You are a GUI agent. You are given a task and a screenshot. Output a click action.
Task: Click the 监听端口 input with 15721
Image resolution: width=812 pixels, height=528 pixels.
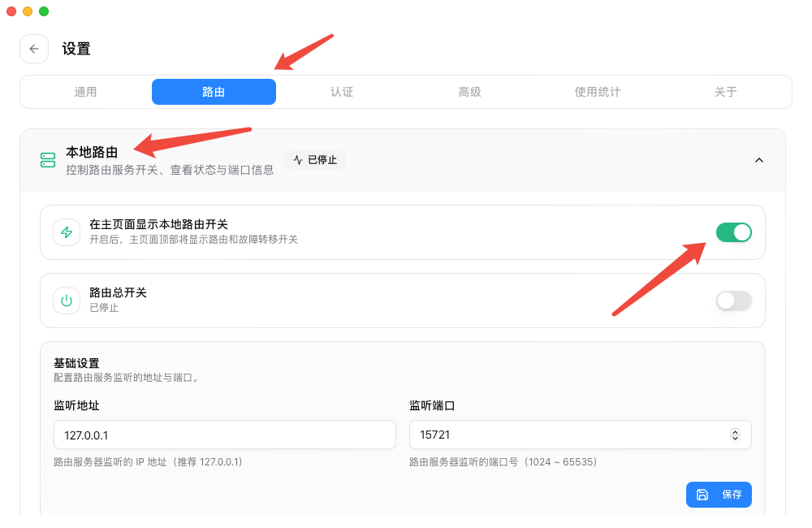(580, 435)
